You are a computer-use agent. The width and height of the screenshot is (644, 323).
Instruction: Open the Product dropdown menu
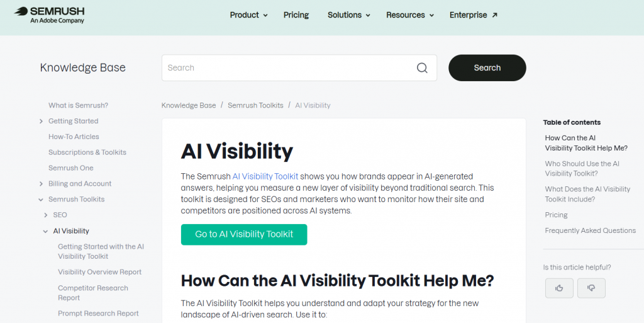tap(249, 14)
